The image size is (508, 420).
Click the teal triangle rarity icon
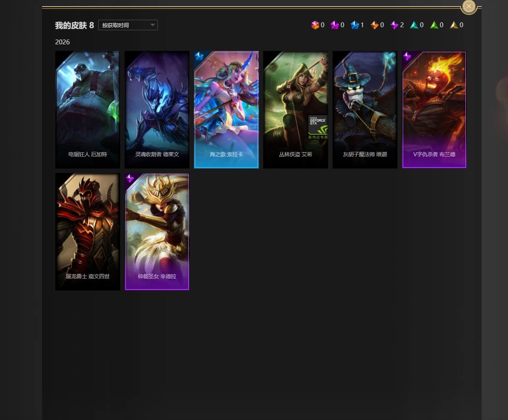pyautogui.click(x=414, y=25)
